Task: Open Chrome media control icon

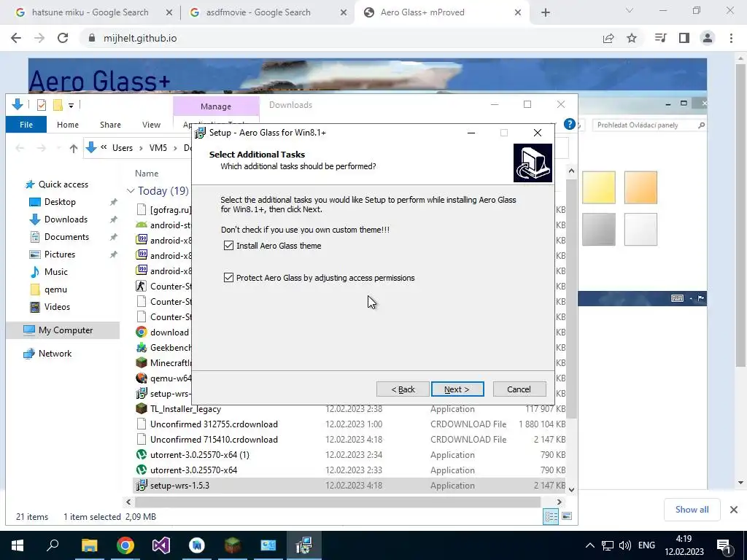Action: click(661, 38)
